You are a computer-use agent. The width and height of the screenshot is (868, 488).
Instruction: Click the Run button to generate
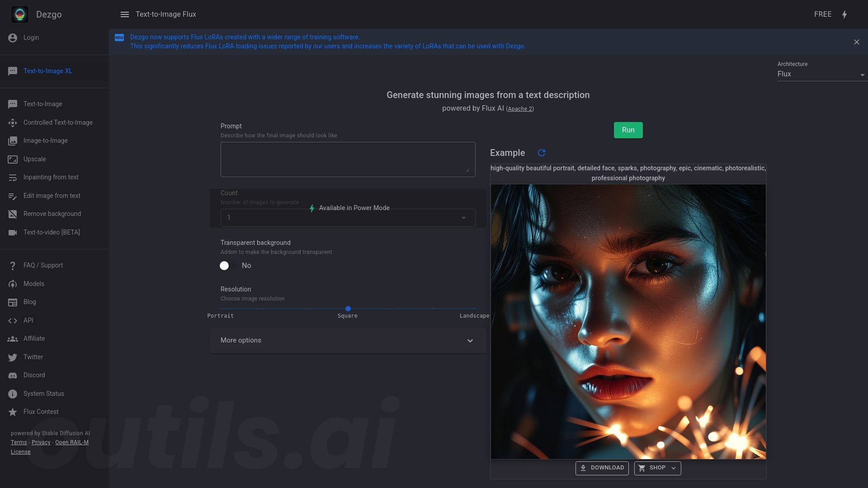click(x=628, y=130)
